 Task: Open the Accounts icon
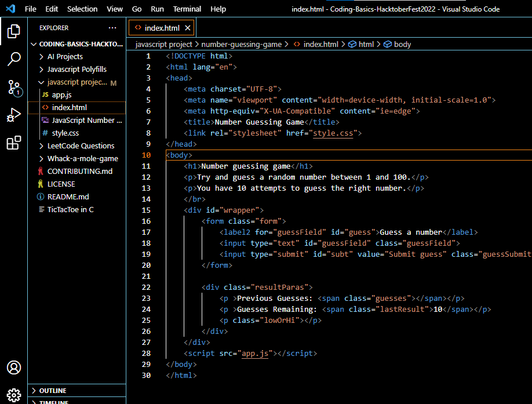point(14,367)
